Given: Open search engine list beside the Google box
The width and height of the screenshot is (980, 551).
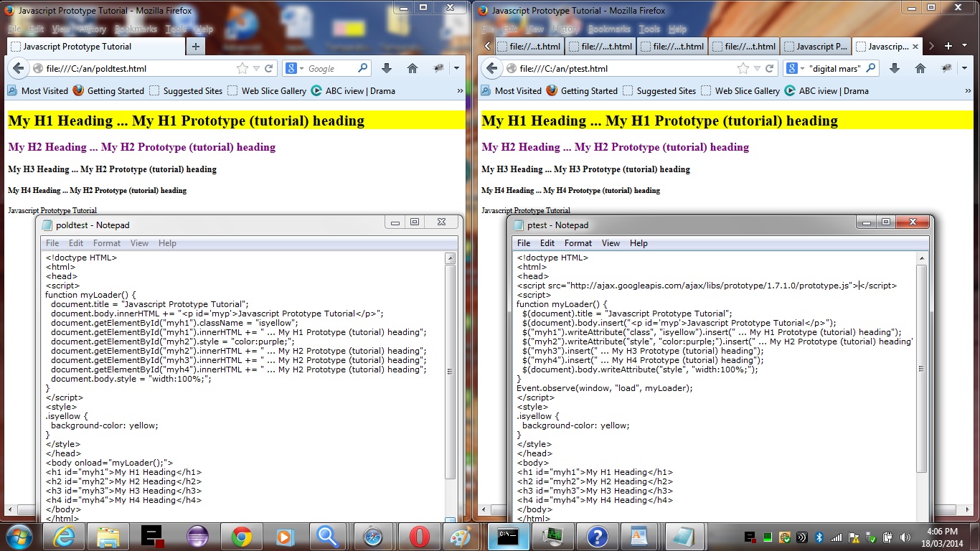Looking at the screenshot, I should pos(294,69).
